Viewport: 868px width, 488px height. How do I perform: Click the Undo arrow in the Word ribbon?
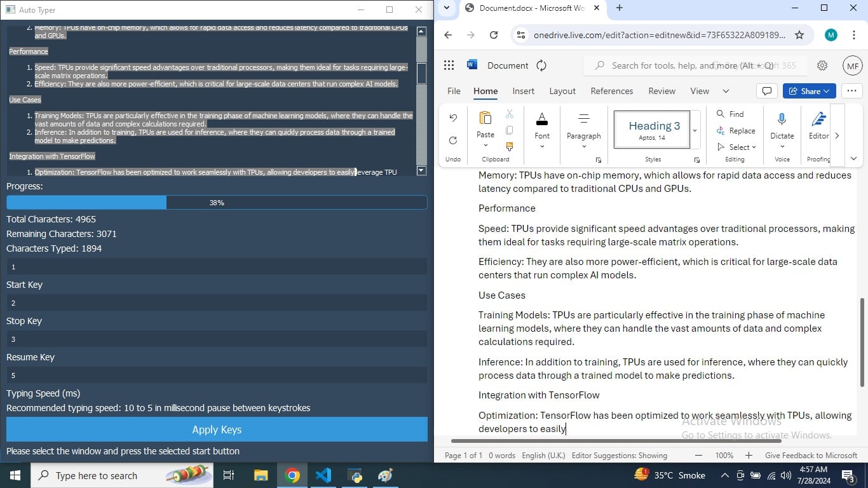453,118
